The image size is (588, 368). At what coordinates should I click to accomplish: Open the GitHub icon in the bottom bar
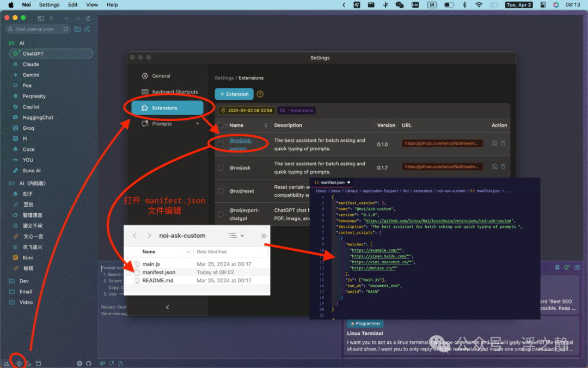(x=89, y=363)
